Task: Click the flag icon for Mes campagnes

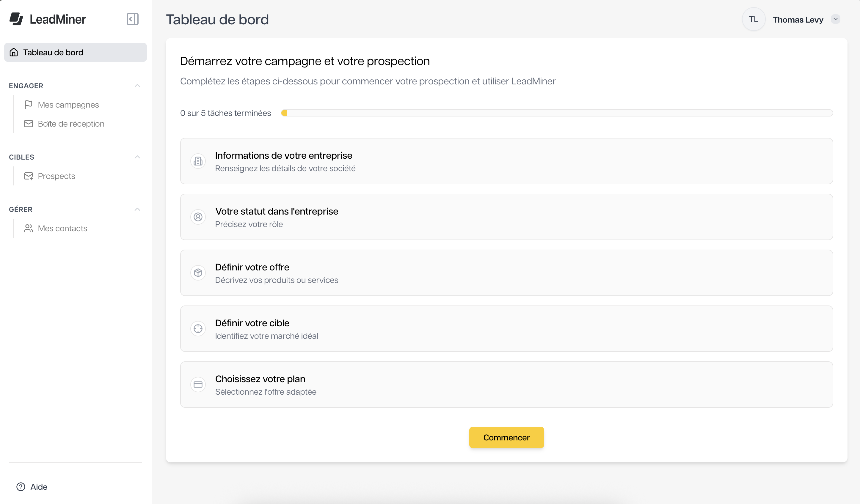Action: pos(28,105)
